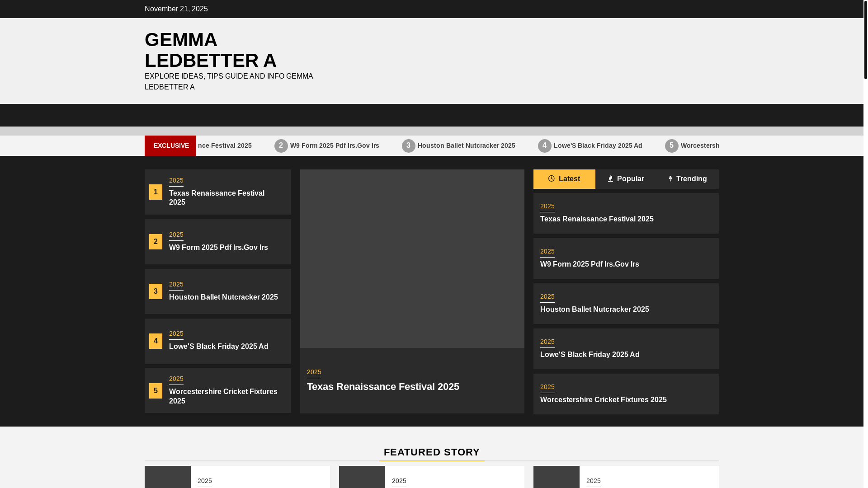
Task: Open W9 Form 2025 Pdf in Latest panel
Action: pos(590,264)
